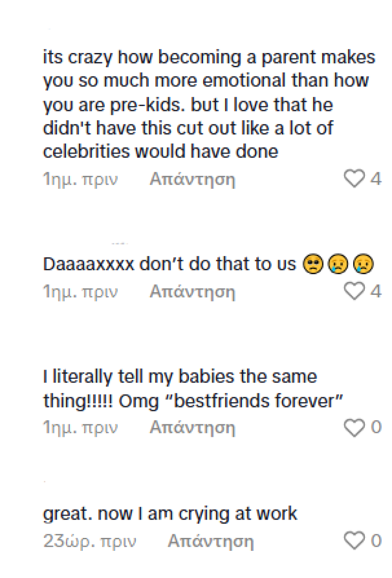Click Απάντηση under the parent emotional comment
Image resolution: width=392 pixels, height=578 pixels.
point(192,179)
